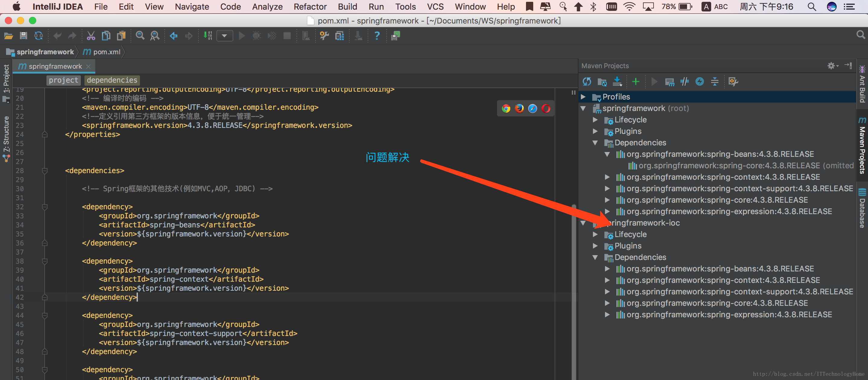The image size is (868, 380).
Task: Click Generate Sources and Update Folders icon
Action: tap(602, 81)
